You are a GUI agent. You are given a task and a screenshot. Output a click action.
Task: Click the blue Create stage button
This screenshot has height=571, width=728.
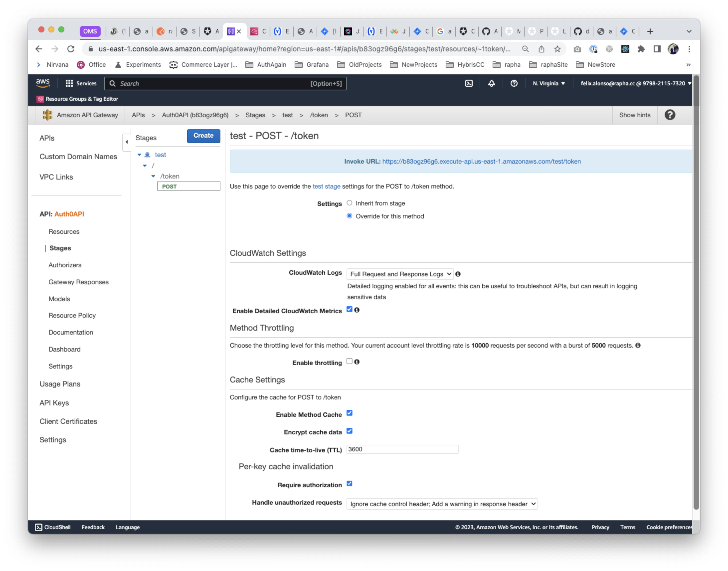click(203, 136)
